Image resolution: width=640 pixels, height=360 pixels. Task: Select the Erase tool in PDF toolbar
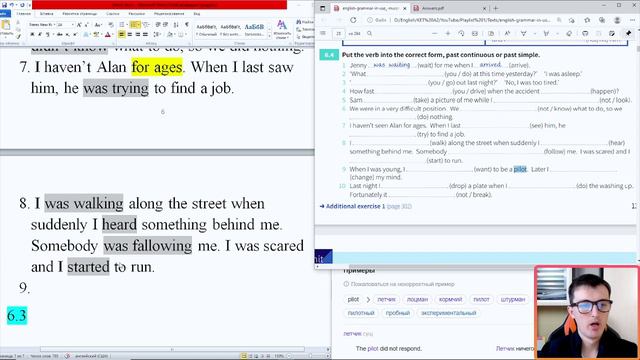click(x=569, y=33)
